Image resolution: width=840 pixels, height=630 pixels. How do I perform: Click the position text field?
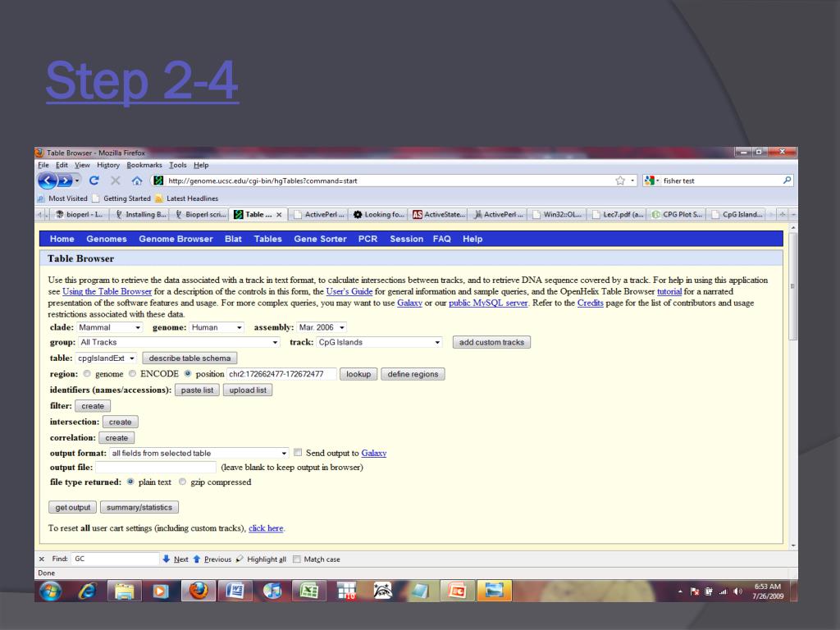coord(281,374)
